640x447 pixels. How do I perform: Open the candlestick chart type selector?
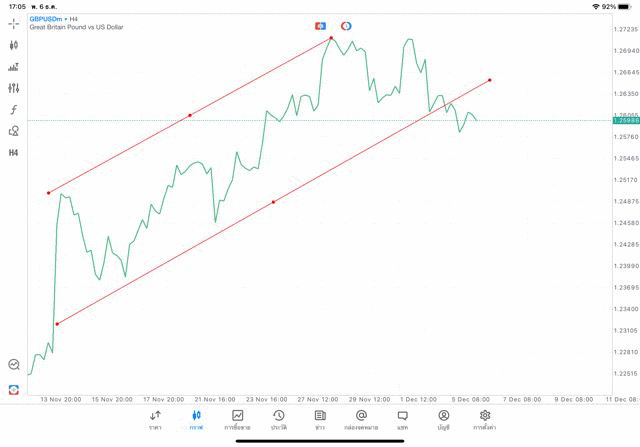[14, 45]
